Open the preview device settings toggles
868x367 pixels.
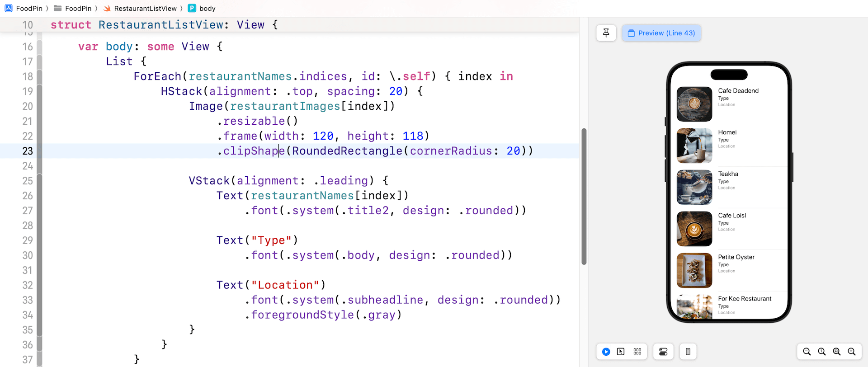(663, 352)
